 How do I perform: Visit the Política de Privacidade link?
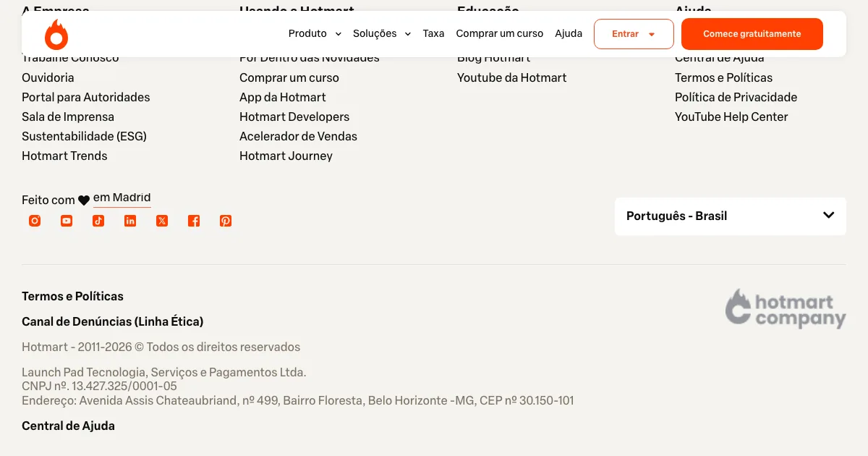click(736, 97)
